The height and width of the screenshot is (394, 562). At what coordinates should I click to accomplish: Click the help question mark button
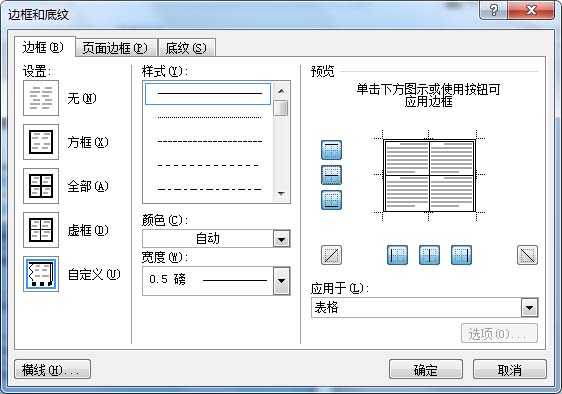tap(494, 10)
